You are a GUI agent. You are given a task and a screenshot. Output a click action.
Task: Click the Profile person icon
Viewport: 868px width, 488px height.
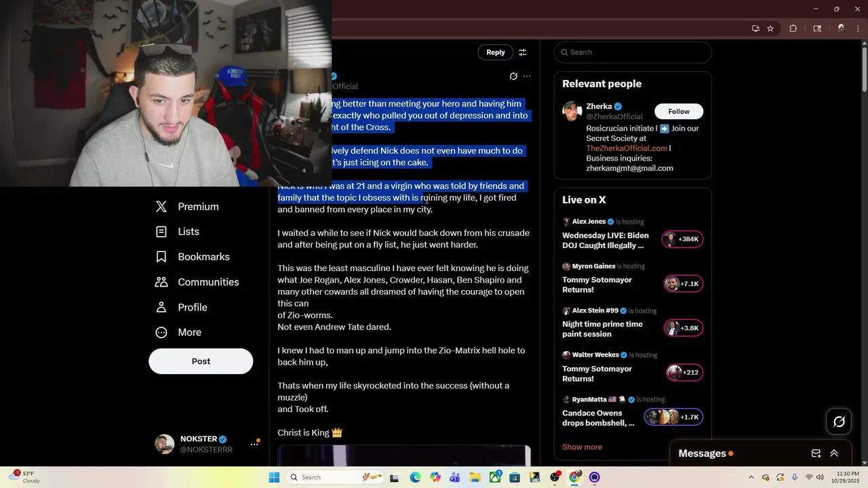[161, 307]
